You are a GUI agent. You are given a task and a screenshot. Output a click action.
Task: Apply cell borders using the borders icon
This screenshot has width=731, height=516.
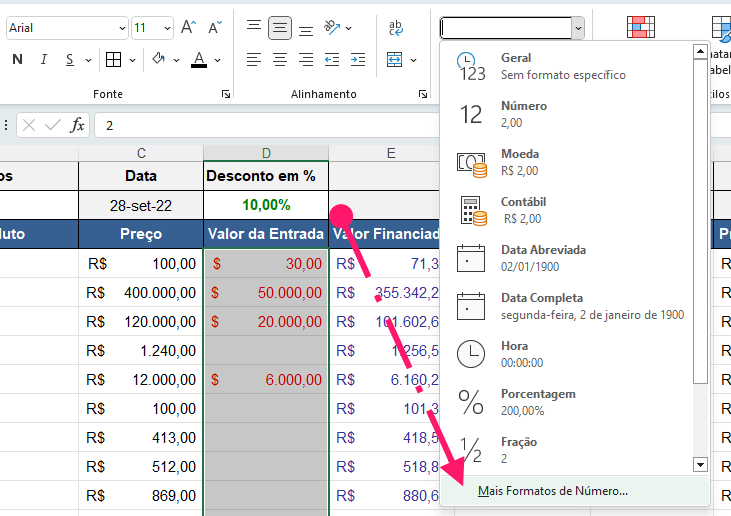pyautogui.click(x=113, y=60)
